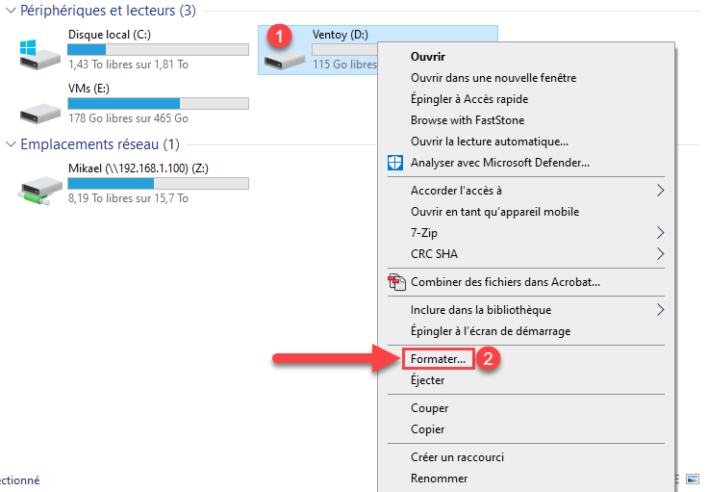Image resolution: width=708 pixels, height=492 pixels.
Task: Select Renommer in the context menu
Action: [438, 478]
